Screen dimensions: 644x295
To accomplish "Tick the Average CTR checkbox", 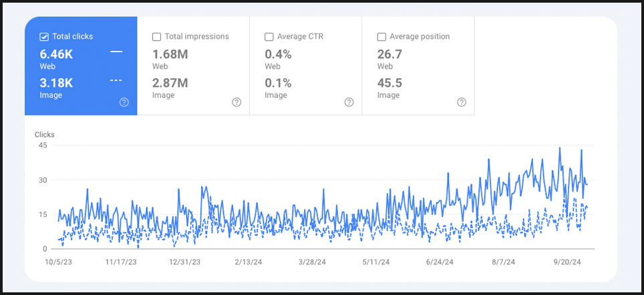I will [269, 37].
